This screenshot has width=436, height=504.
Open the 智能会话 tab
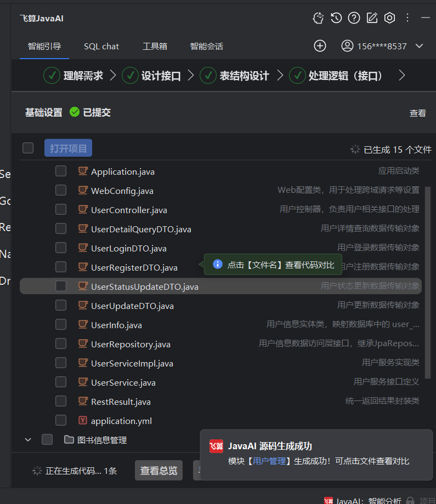206,46
